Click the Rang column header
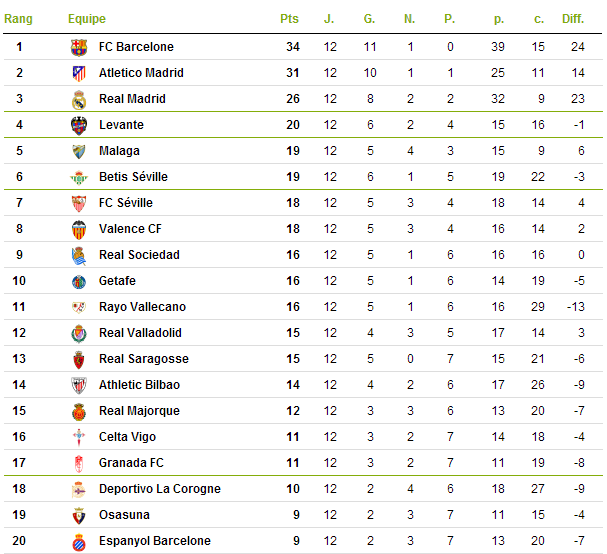 click(x=18, y=19)
